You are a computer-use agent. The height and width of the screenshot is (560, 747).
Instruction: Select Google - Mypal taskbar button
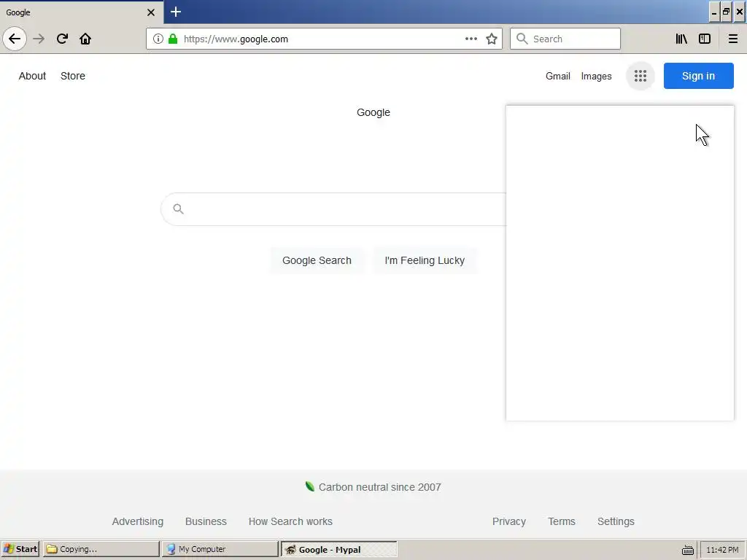click(338, 549)
